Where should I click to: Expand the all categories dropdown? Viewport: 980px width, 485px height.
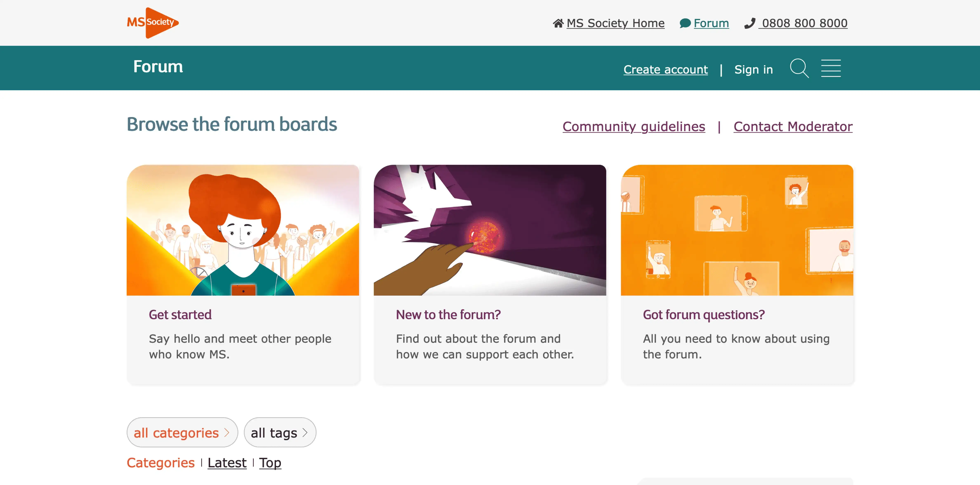coord(182,432)
